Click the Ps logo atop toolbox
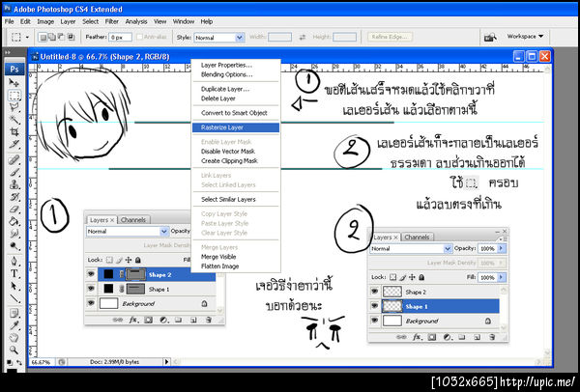 tap(14, 70)
